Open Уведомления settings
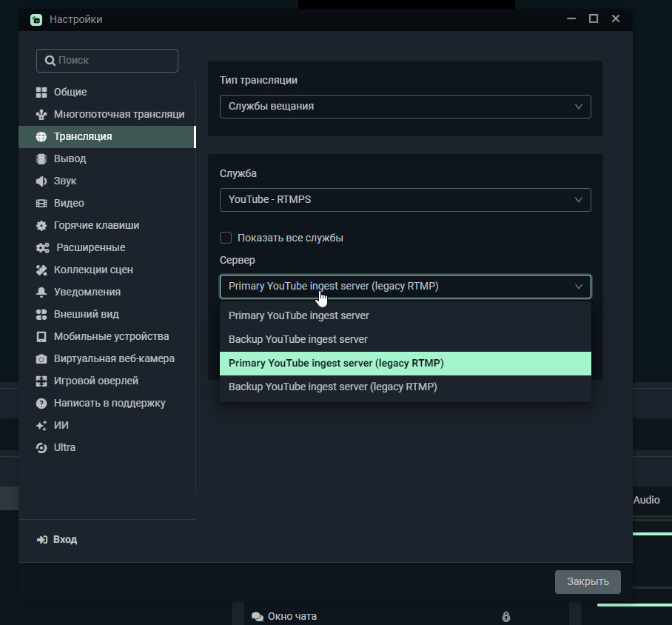The width and height of the screenshot is (672, 625). tap(107, 292)
